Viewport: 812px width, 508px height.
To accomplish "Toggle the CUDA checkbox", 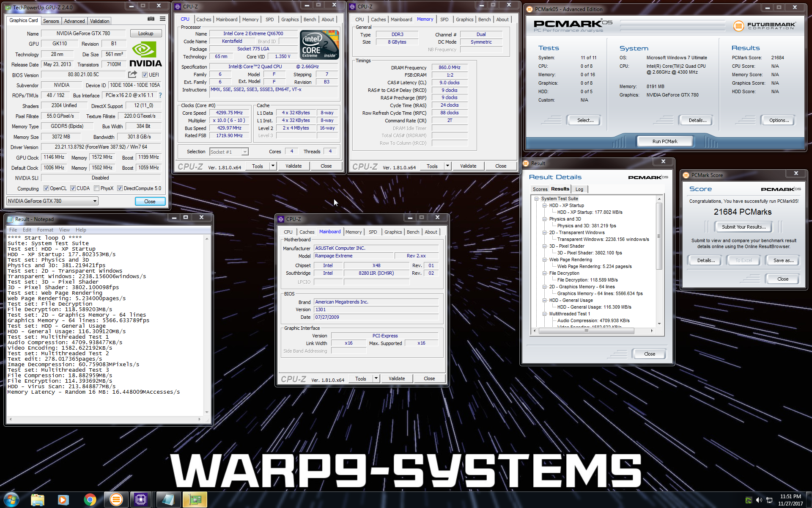I will (73, 188).
